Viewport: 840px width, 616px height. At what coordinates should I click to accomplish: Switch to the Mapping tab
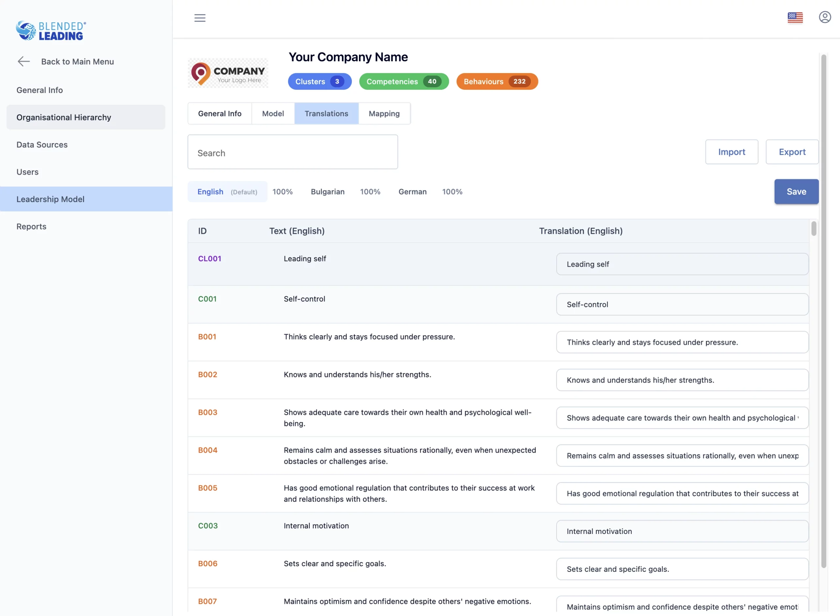[x=384, y=113]
